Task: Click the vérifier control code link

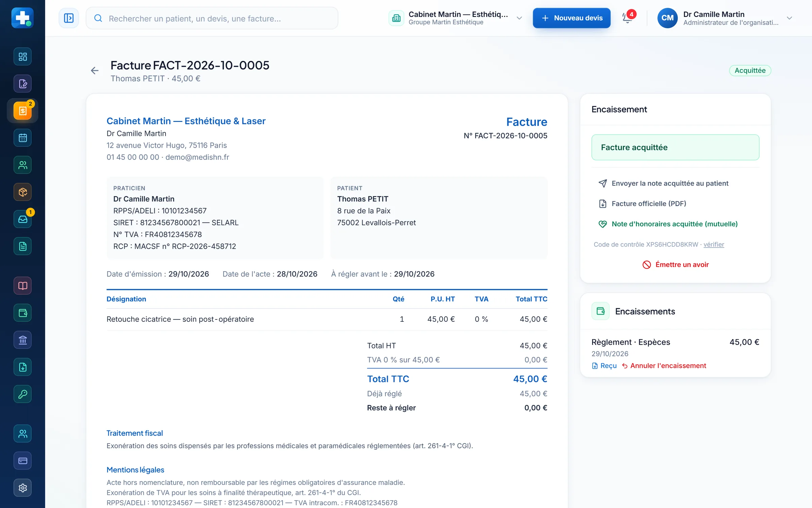Action: click(714, 244)
